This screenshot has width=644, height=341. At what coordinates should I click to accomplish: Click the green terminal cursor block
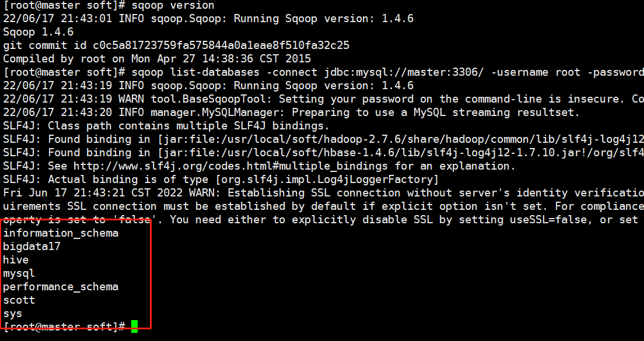135,326
